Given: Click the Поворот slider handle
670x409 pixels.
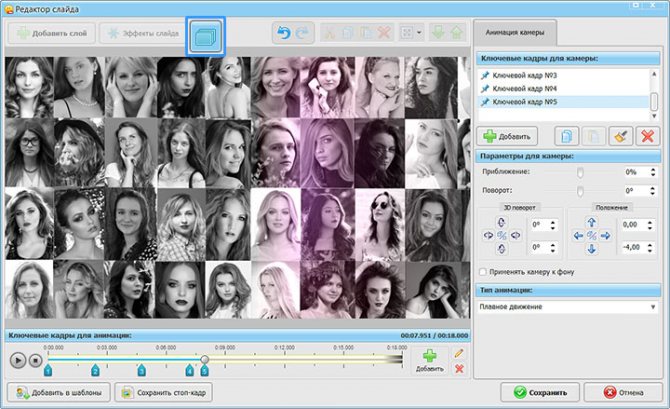Looking at the screenshot, I should pos(579,189).
